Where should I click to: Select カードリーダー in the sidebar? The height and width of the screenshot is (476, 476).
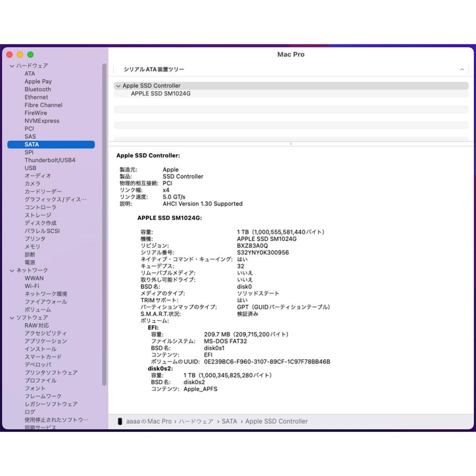coord(43,192)
